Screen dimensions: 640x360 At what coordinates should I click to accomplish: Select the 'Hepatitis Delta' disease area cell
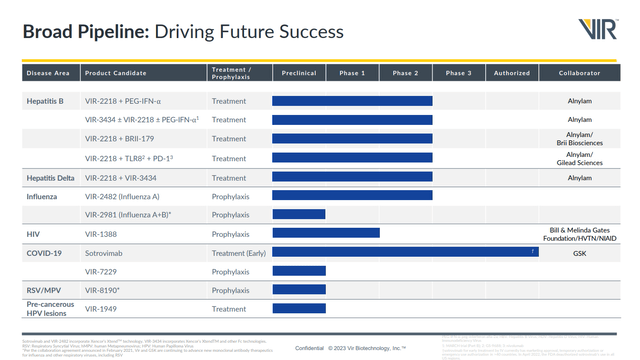coord(50,178)
